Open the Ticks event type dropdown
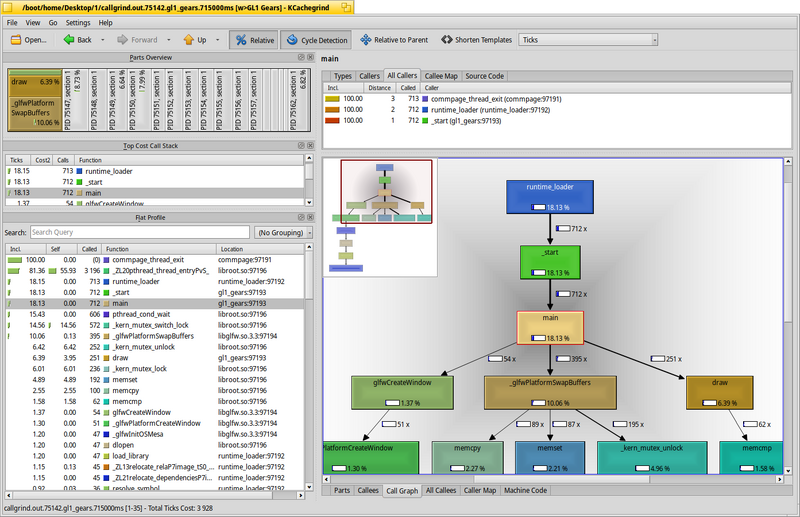The height and width of the screenshot is (517, 800). (x=588, y=40)
